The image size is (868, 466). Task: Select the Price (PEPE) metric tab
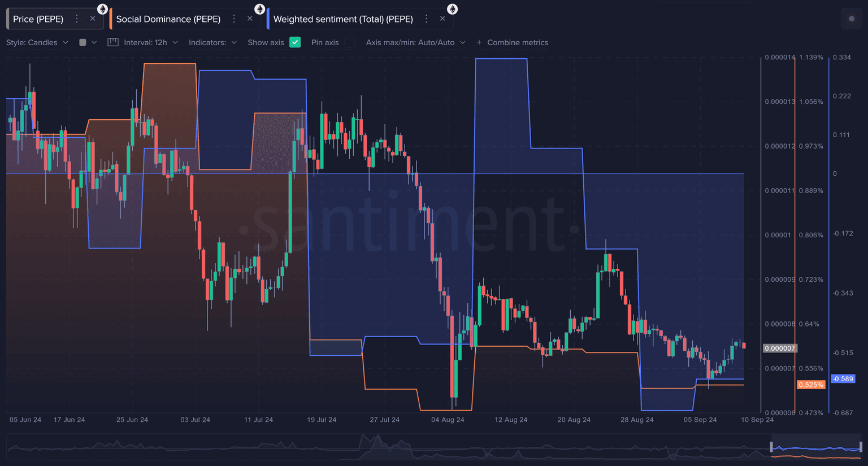[38, 19]
